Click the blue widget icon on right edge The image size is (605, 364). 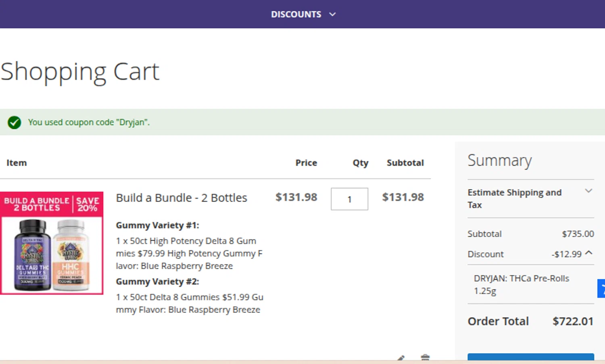click(601, 288)
